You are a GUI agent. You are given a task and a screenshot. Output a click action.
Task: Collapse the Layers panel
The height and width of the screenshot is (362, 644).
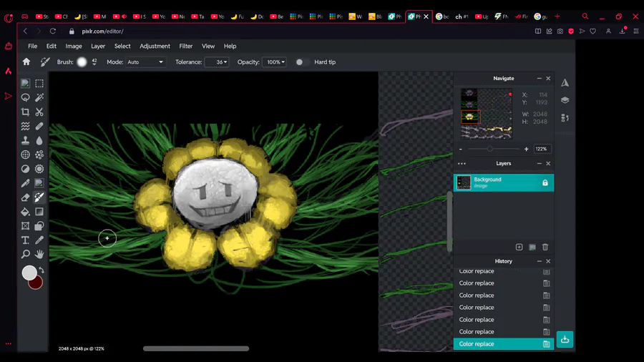(x=540, y=163)
